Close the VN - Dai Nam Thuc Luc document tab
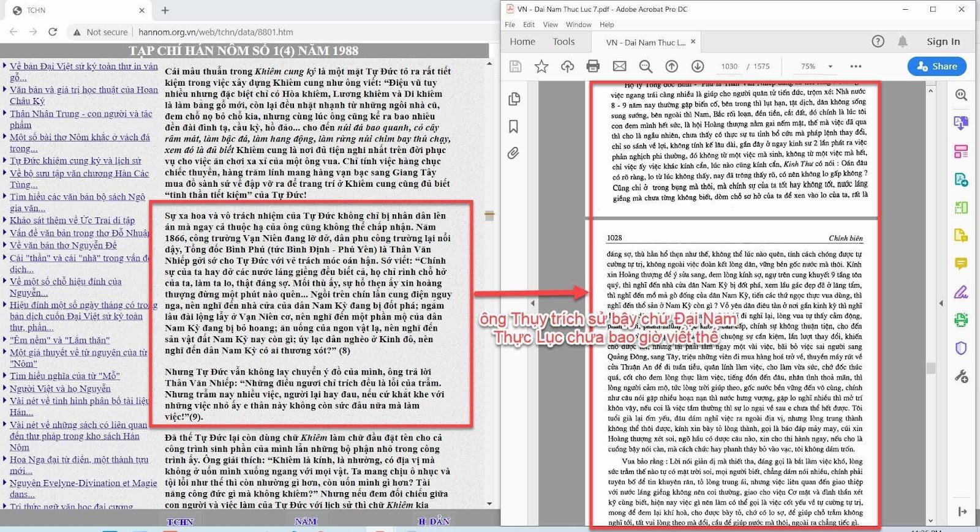Viewport: 980px width, 532px height. (x=693, y=42)
